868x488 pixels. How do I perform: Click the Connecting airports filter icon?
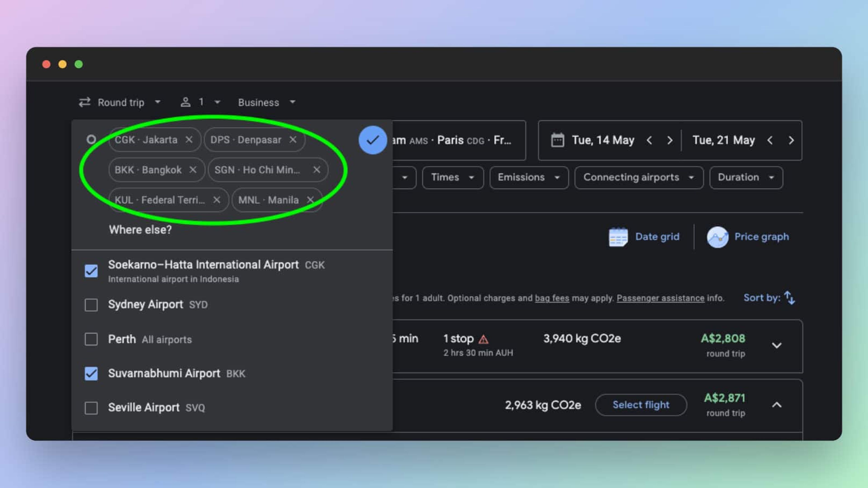click(x=637, y=177)
